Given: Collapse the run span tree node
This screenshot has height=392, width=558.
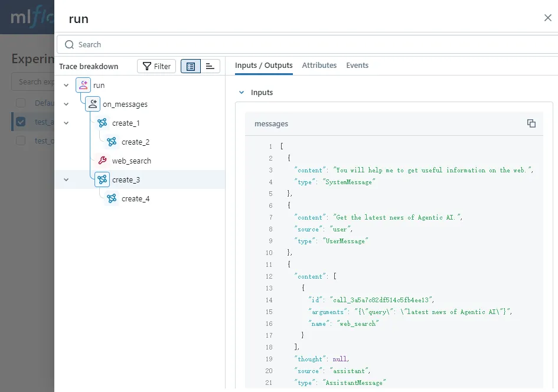Looking at the screenshot, I should click(x=66, y=85).
